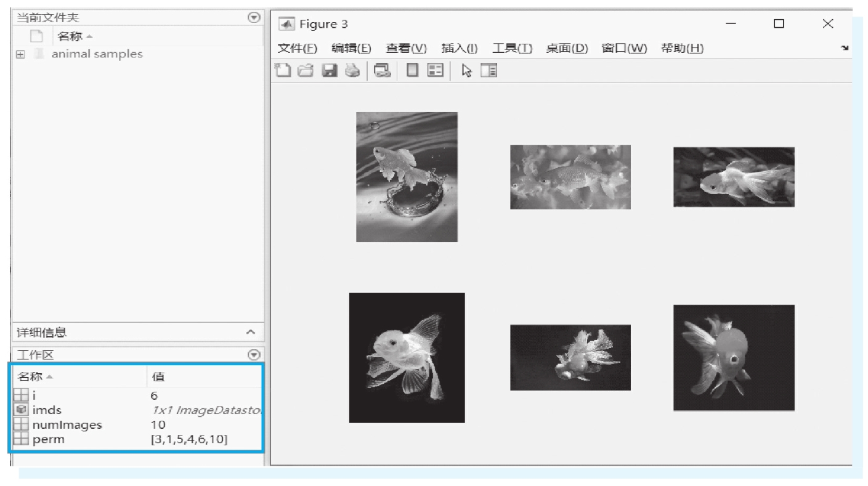Click the Insert Legend toolbar icon
This screenshot has height=486, width=868.
coord(436,71)
